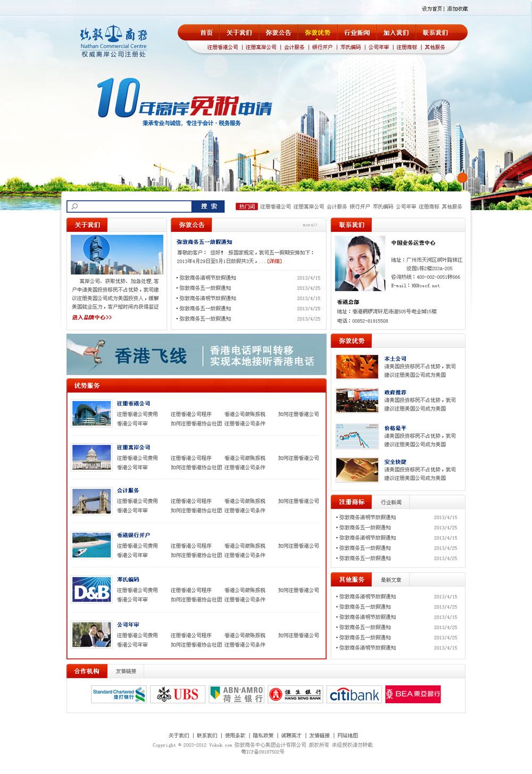Image resolution: width=532 pixels, height=774 pixels.
Task: Click the ABN AMRO 荷兰银行 logo
Action: pyautogui.click(x=237, y=694)
